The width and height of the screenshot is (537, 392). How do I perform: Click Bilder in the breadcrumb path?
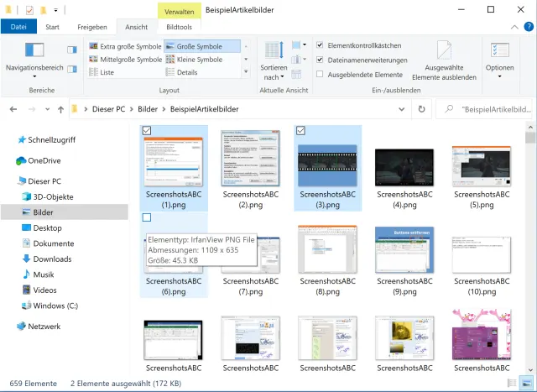pos(148,108)
